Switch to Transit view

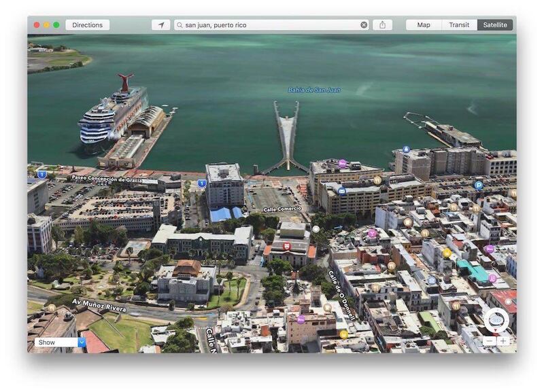459,25
